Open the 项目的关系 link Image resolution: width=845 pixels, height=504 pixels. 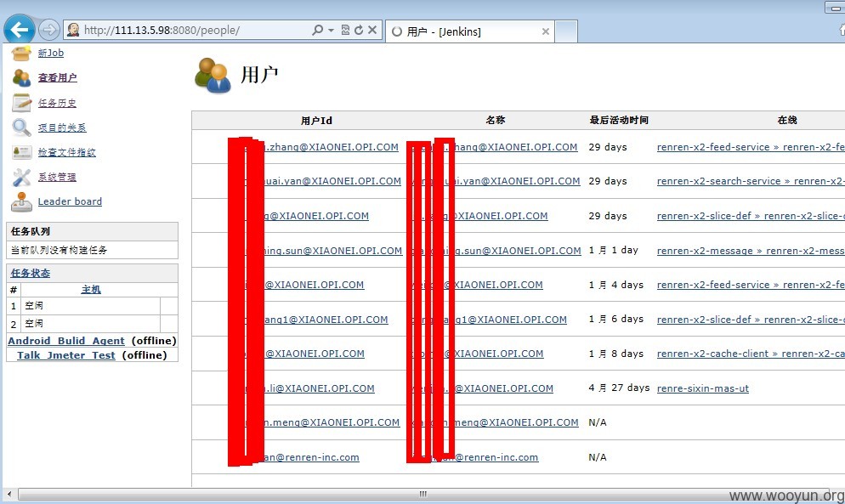(62, 127)
